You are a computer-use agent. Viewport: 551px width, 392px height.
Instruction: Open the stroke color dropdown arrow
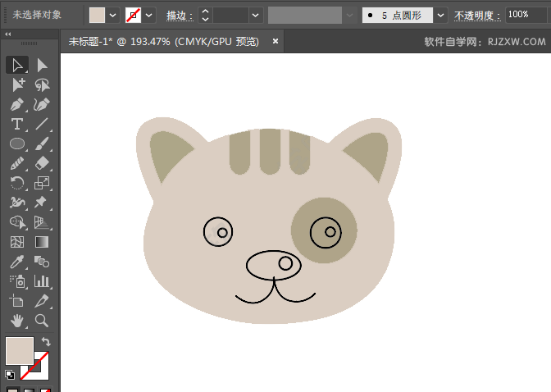pos(150,16)
